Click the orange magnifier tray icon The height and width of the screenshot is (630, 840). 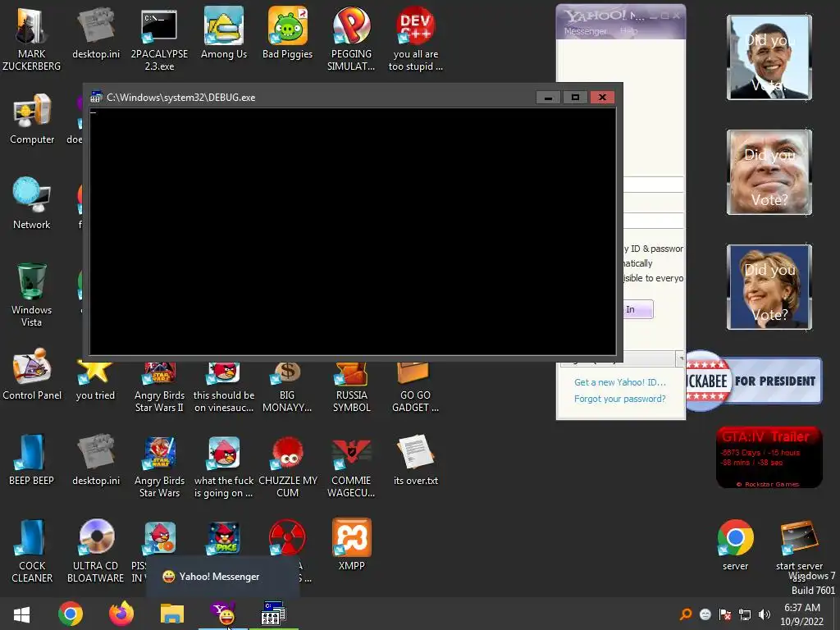click(x=686, y=614)
